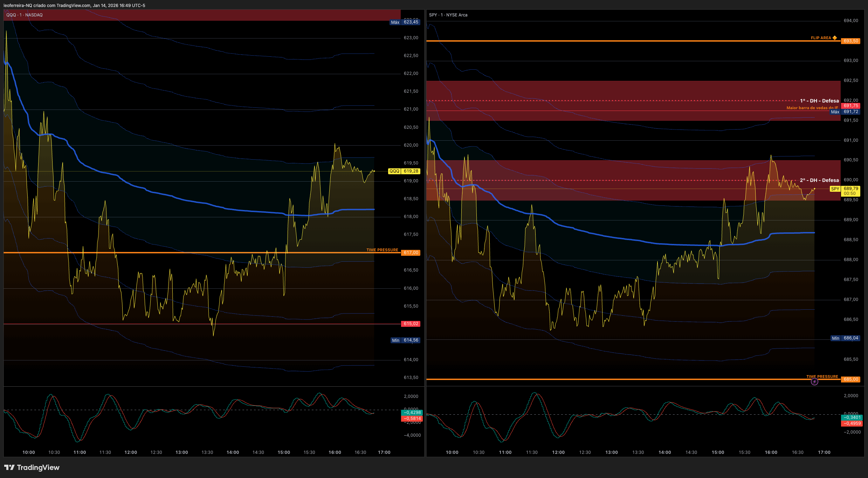Click the 11:00 label on SPY time axis

(505, 452)
